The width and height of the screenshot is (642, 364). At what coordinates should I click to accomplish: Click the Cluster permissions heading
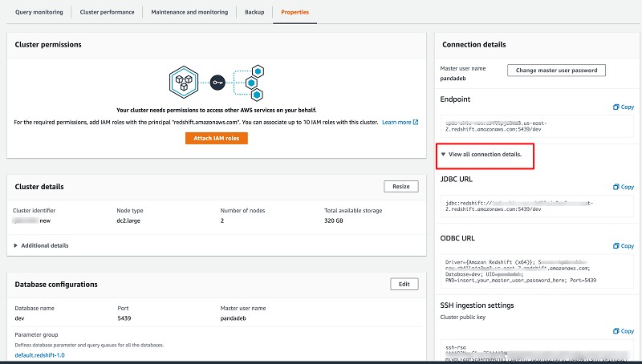coord(48,45)
